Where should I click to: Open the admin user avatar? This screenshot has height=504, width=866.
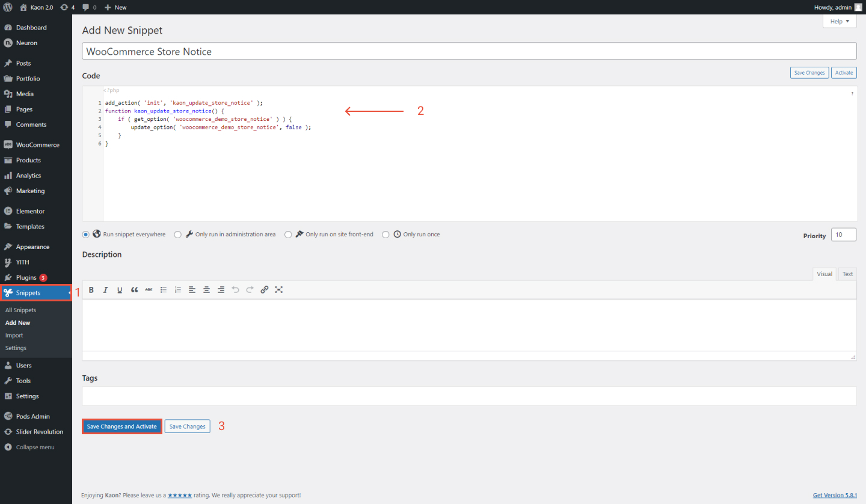858,7
